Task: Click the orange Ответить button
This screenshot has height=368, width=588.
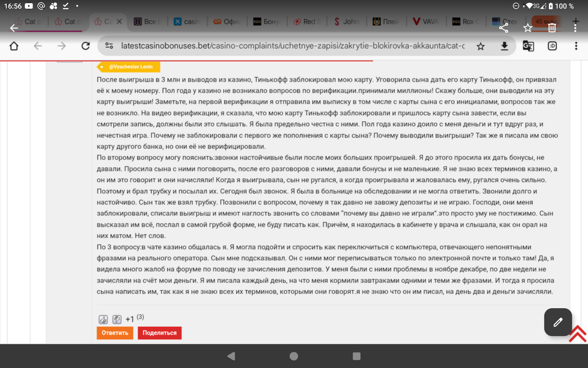Action: (115, 333)
